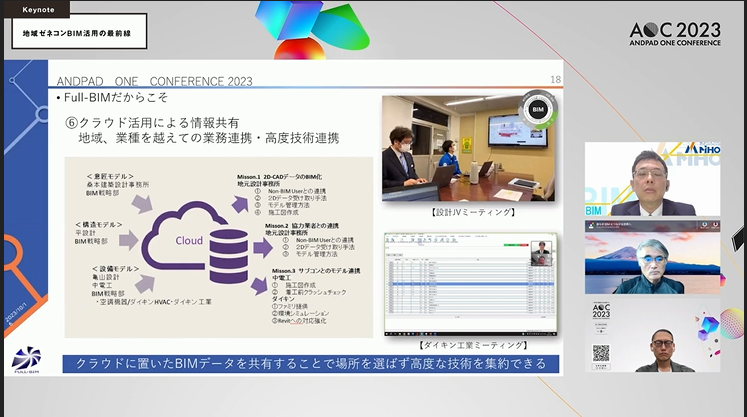Click the text 桑本建築設計事務所
The width and height of the screenshot is (747, 417).
pos(118,184)
